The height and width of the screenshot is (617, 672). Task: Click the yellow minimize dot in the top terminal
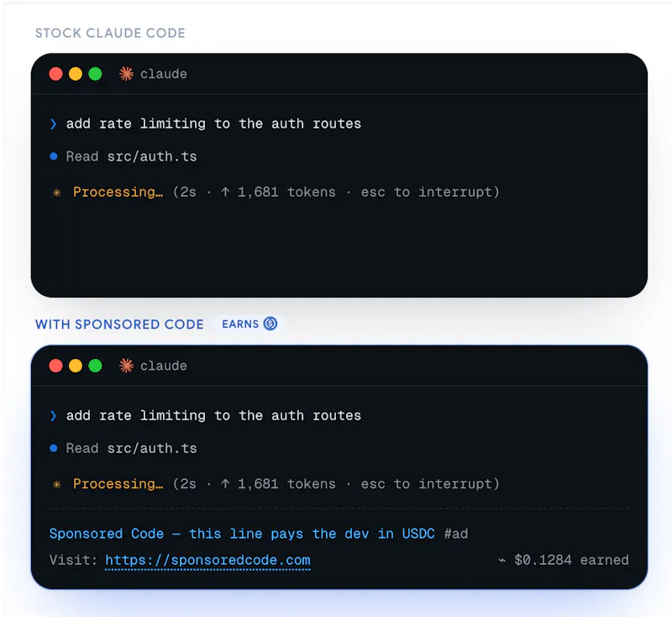click(76, 74)
